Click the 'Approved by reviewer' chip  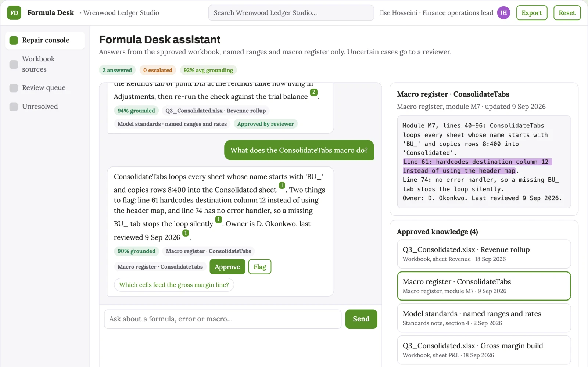(265, 124)
